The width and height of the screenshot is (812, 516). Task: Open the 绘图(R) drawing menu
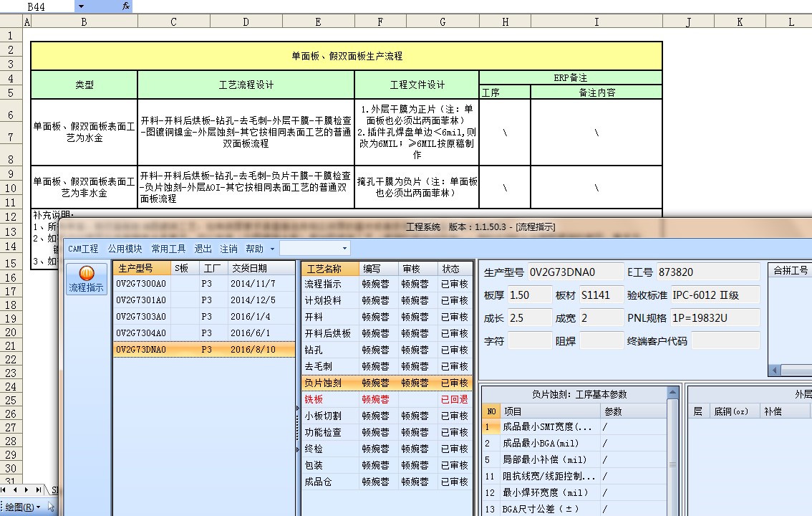pyautogui.click(x=22, y=507)
